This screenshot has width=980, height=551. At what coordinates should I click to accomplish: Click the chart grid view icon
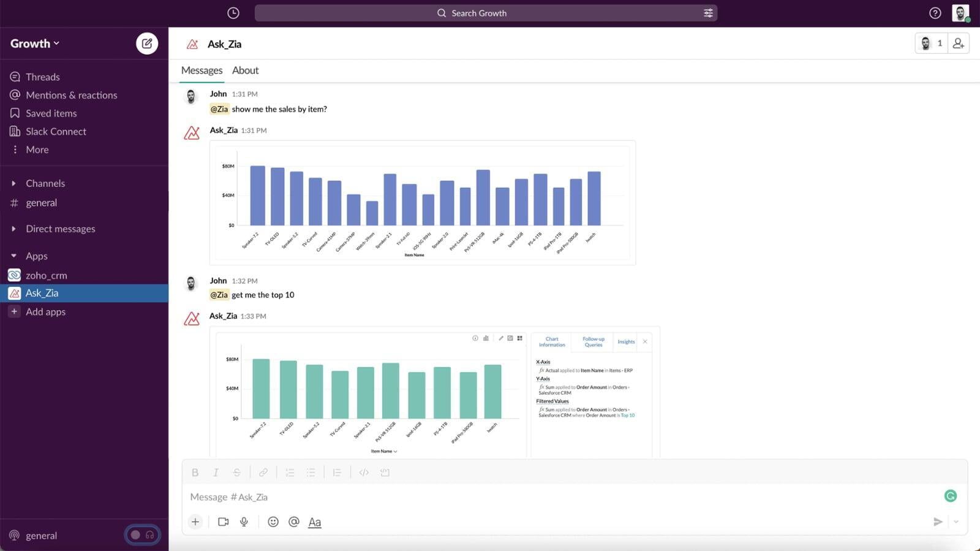click(520, 338)
